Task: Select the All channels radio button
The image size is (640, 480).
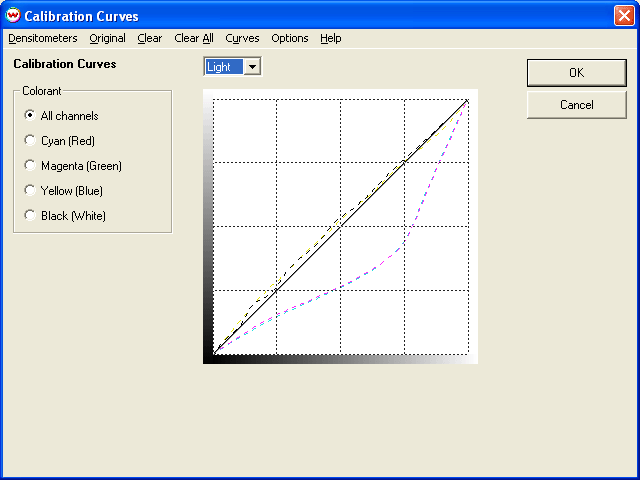Action: coord(30,116)
